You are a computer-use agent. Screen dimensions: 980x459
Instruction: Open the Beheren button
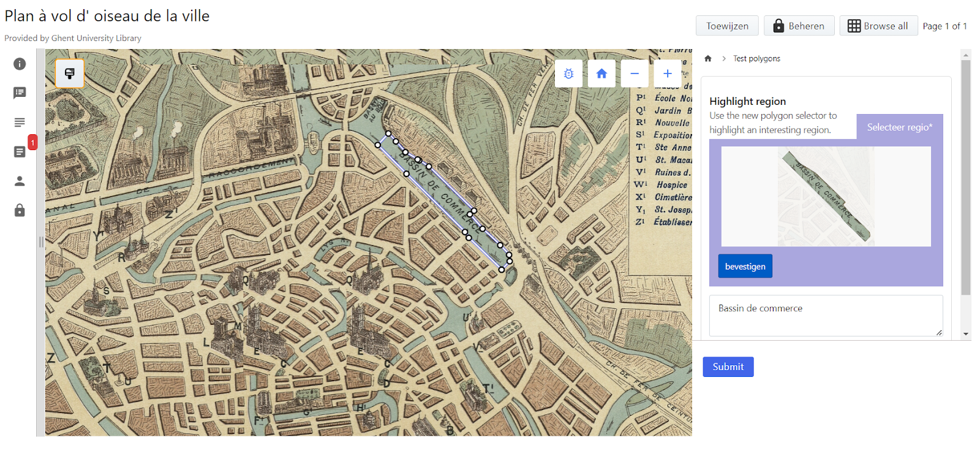pyautogui.click(x=799, y=26)
